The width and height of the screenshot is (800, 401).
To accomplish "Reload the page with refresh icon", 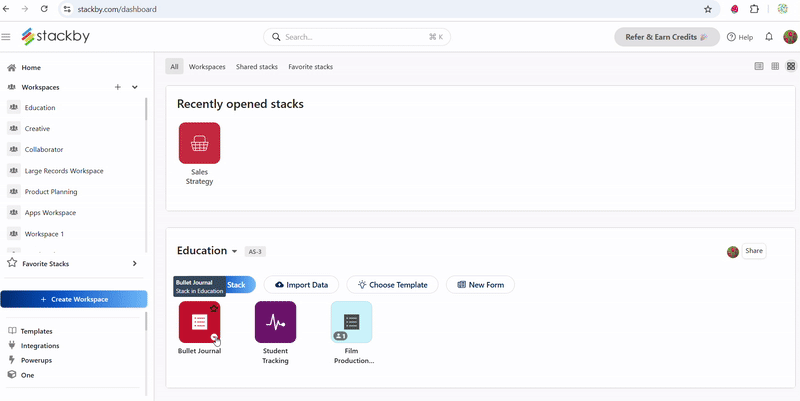I will pos(44,9).
